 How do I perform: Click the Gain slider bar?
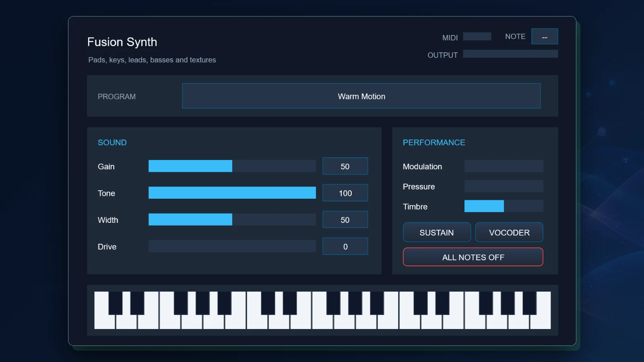coord(232,166)
